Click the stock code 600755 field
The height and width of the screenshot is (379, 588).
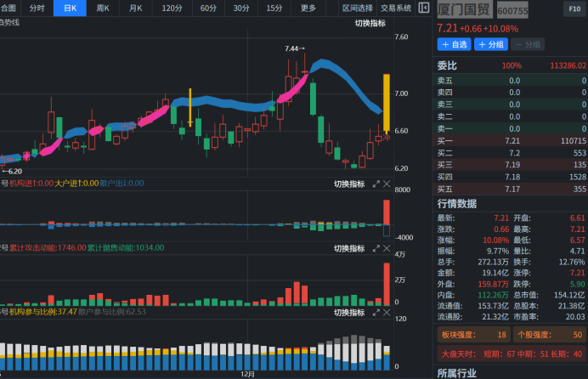click(x=512, y=11)
